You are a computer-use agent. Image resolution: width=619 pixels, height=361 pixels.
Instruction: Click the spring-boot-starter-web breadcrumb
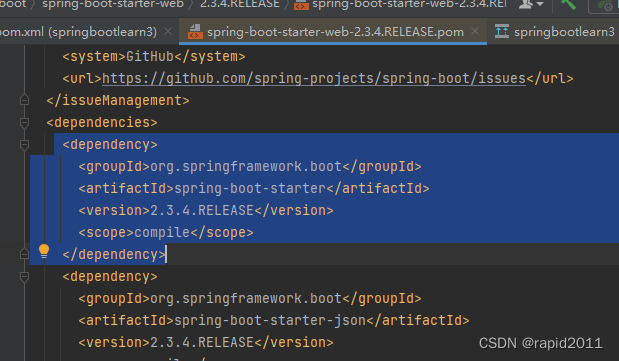click(113, 4)
